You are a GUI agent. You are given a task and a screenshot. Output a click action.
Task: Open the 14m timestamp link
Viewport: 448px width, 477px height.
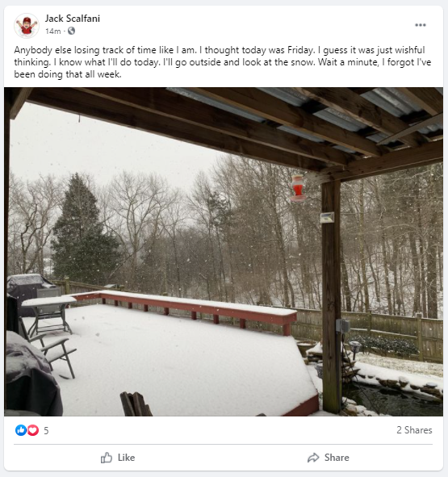coord(53,31)
